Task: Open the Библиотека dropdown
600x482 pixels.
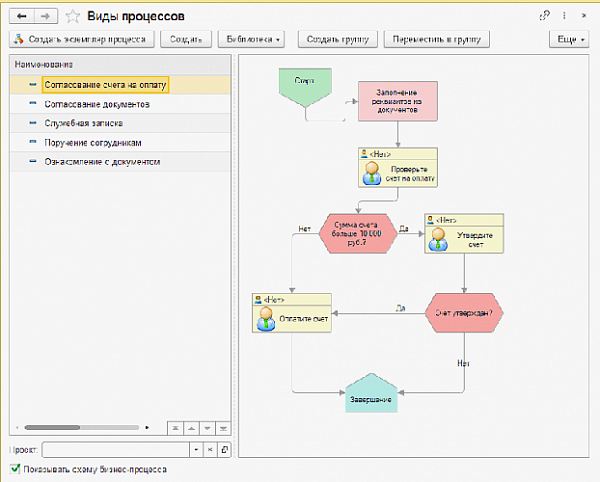Action: point(251,39)
